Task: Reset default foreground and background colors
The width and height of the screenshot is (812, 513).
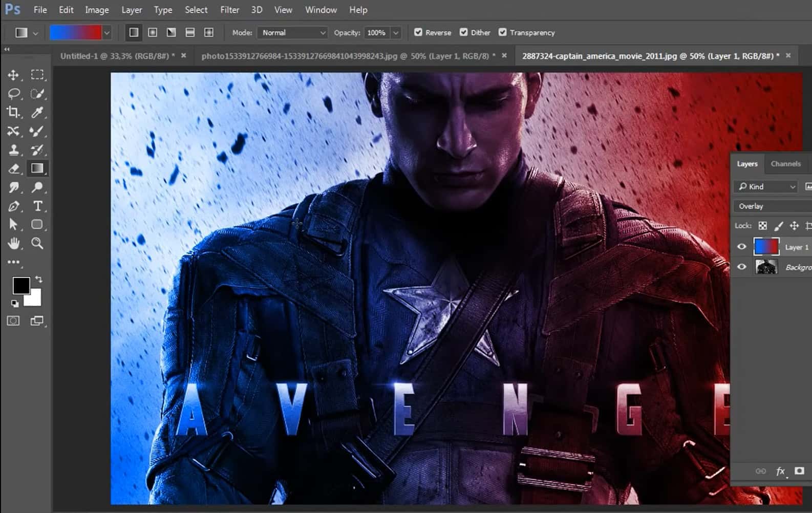Action: (15, 303)
